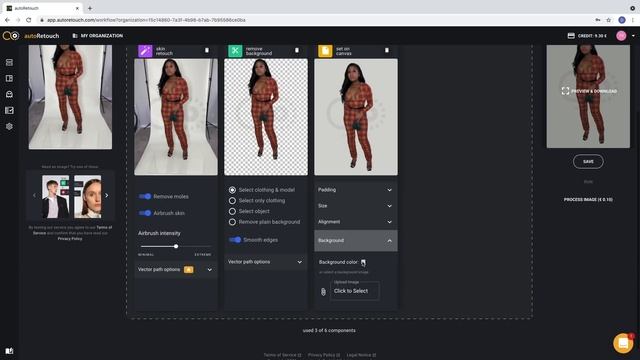Open My Organization menu

point(98,36)
